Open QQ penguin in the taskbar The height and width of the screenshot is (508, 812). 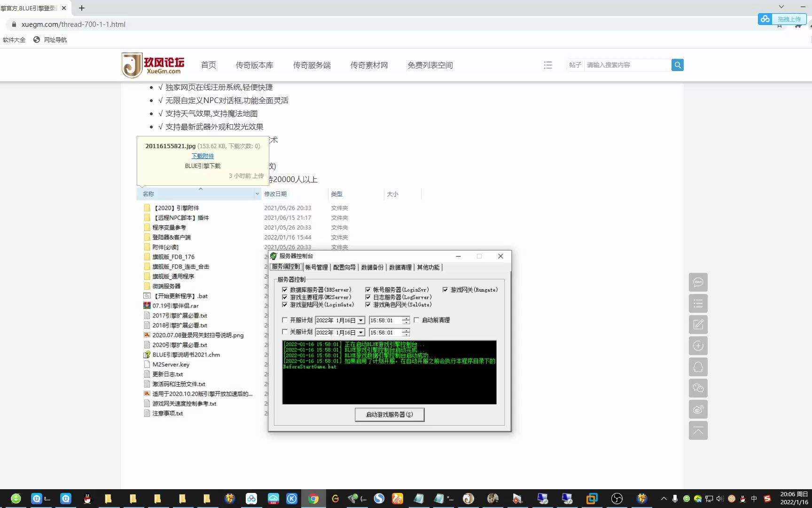(x=87, y=499)
